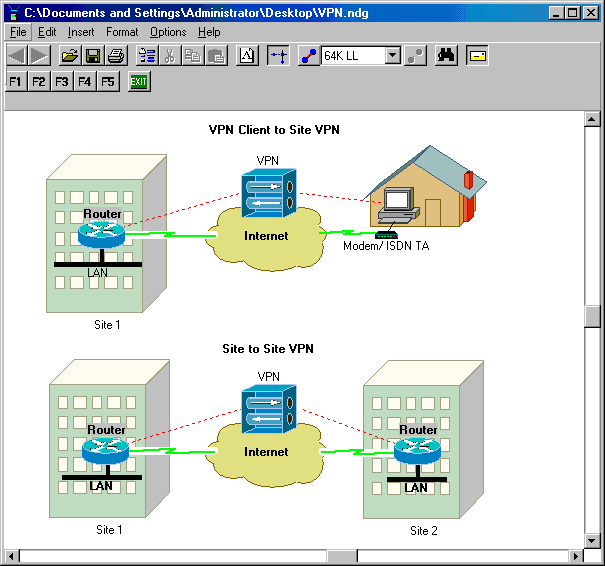Paste with the clipboard icon

pos(216,56)
